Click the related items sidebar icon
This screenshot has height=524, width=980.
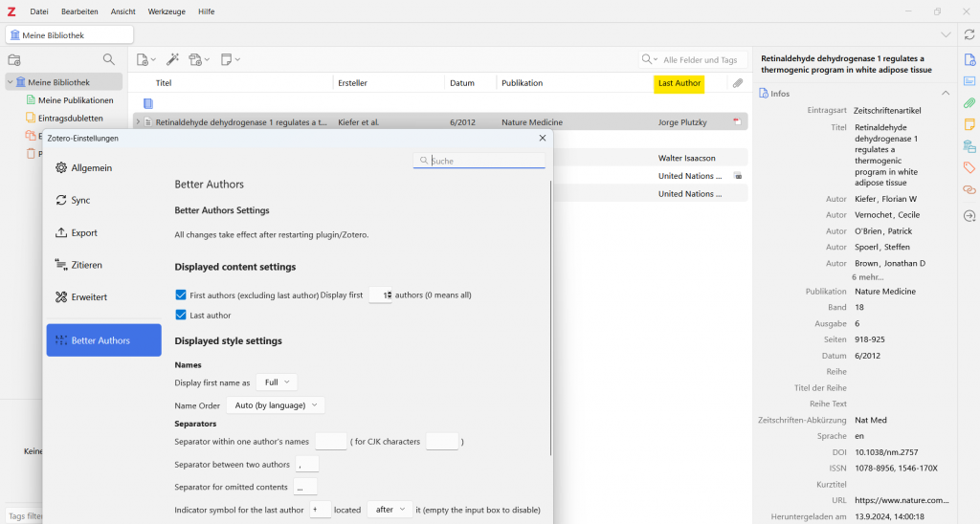(x=969, y=189)
